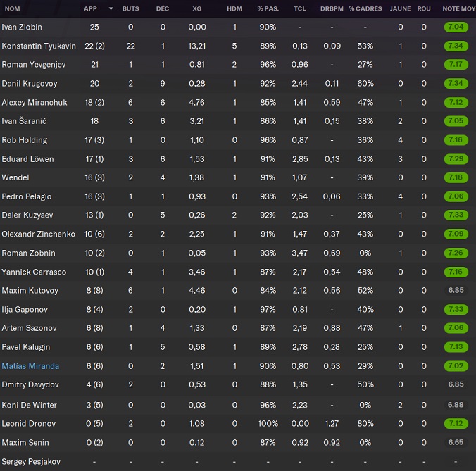Click Eduard Löwen's 7.29 rating badge

(456, 159)
